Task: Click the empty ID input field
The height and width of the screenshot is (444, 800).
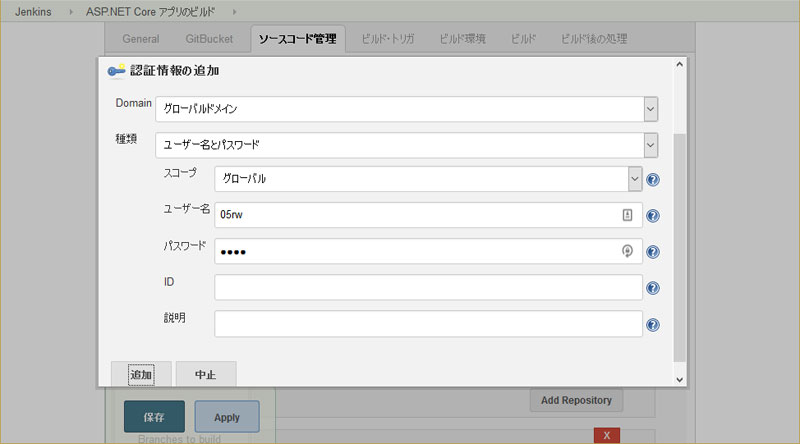Action: [x=428, y=287]
